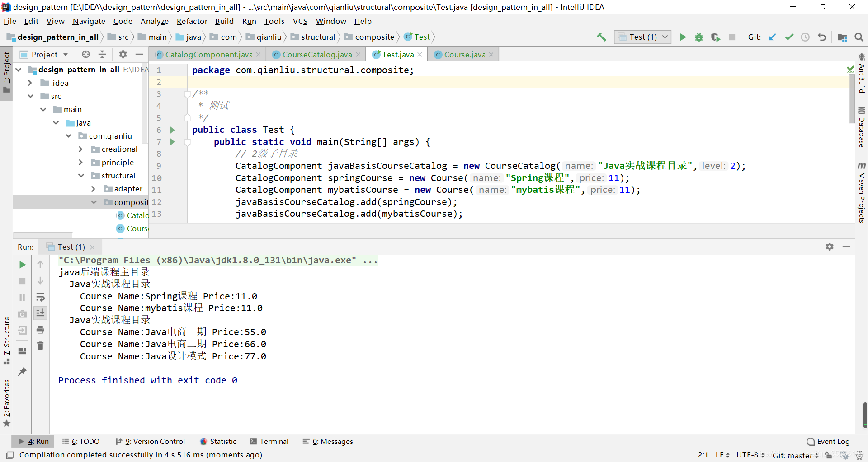868x462 pixels.
Task: Open the Terminal tool window
Action: click(269, 442)
